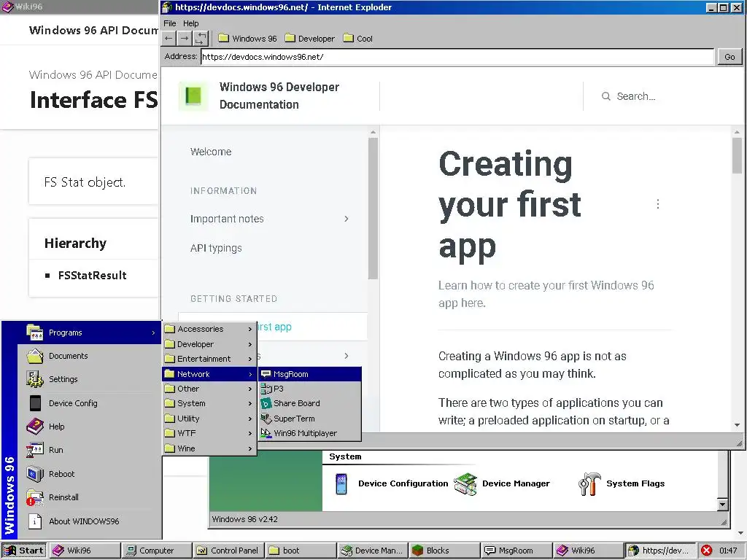Click the Device Config icon in Start menu
Screen dimensions: 747x560
pyautogui.click(x=35, y=402)
